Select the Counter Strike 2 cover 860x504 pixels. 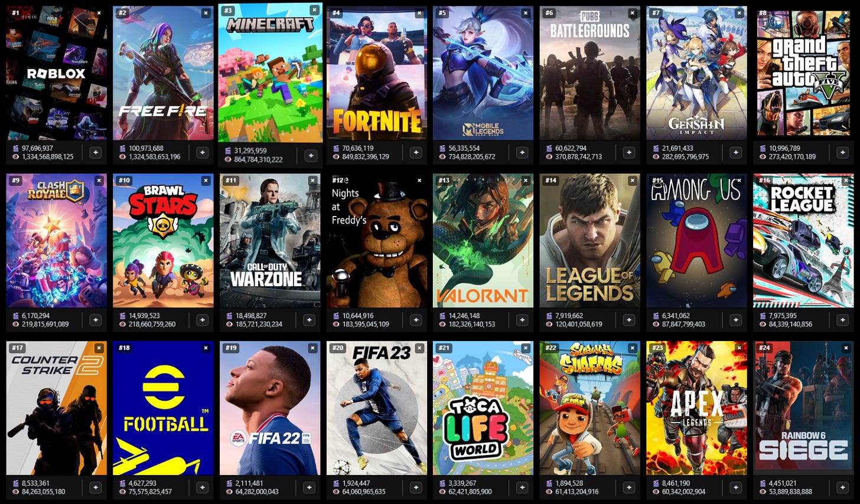57,408
